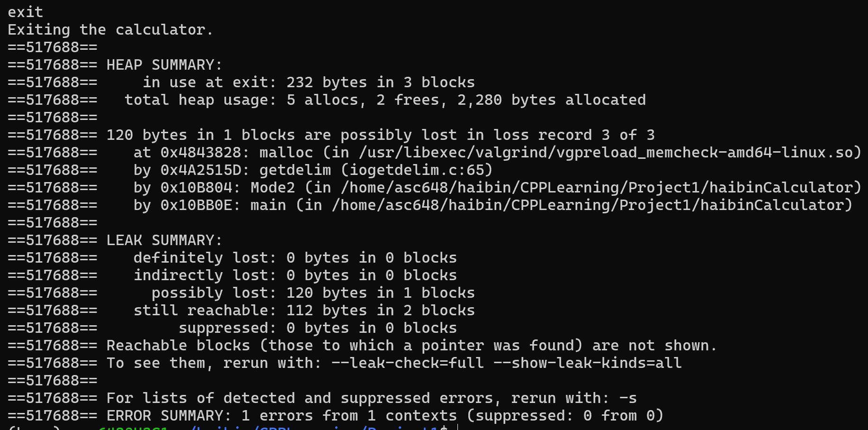868x430 pixels.
Task: Click 'in use at exit: 232 bytes' line
Action: [309, 82]
